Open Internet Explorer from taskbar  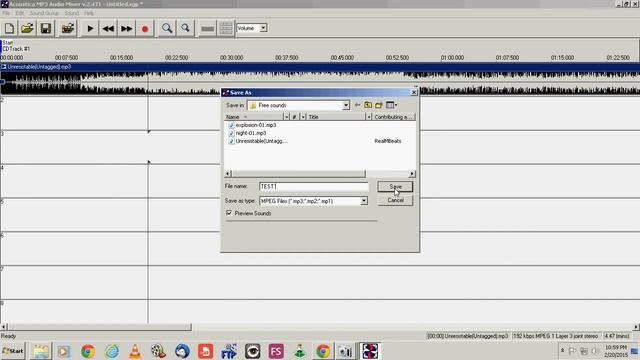pos(111,351)
